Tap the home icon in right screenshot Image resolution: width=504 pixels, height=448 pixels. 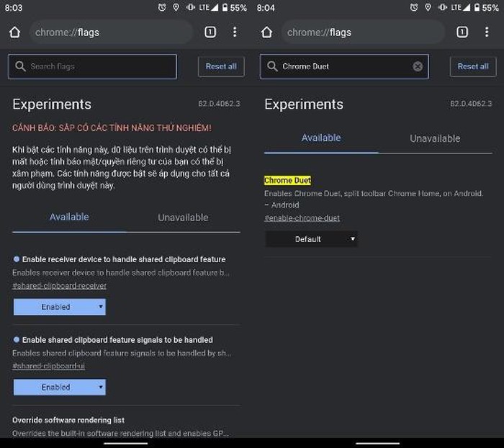tap(267, 32)
